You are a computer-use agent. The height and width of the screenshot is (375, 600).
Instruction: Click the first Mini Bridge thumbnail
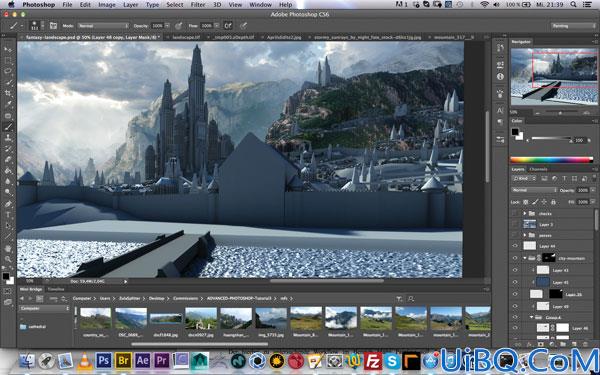coord(95,318)
